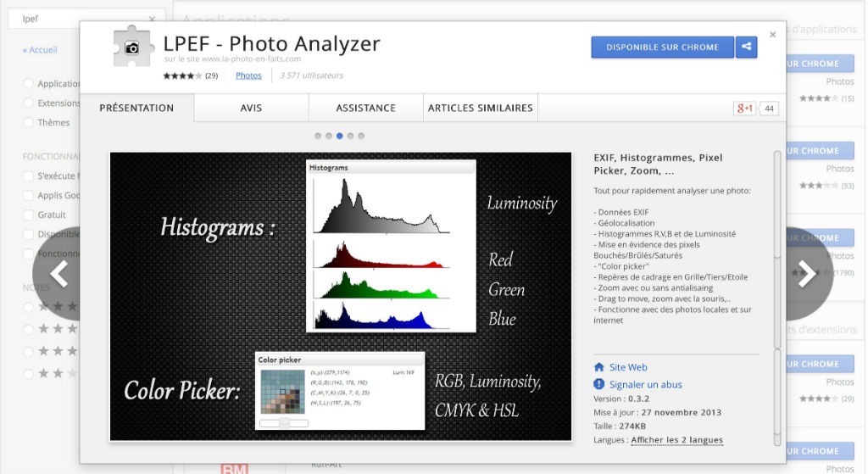The width and height of the screenshot is (868, 474).
Task: Select the Thèmes radio button
Action: [28, 122]
